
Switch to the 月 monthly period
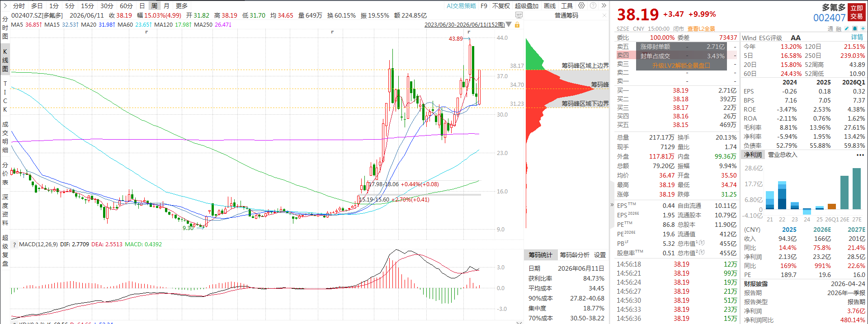166,6
